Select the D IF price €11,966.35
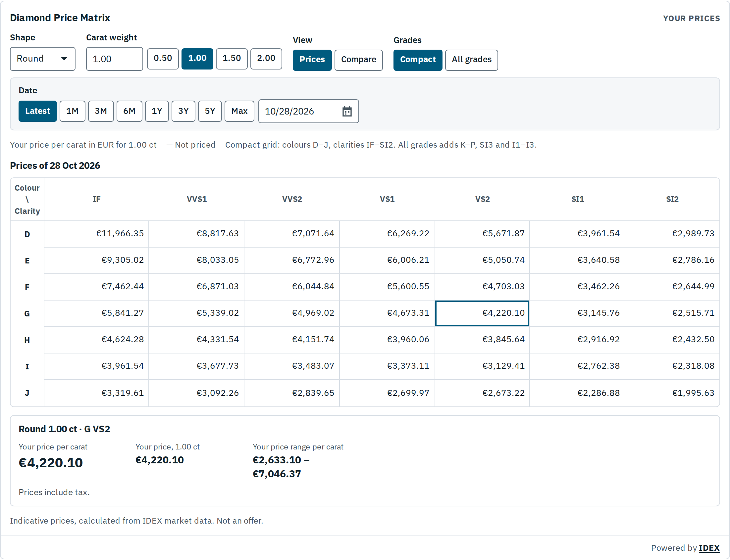This screenshot has width=730, height=560. coord(96,234)
